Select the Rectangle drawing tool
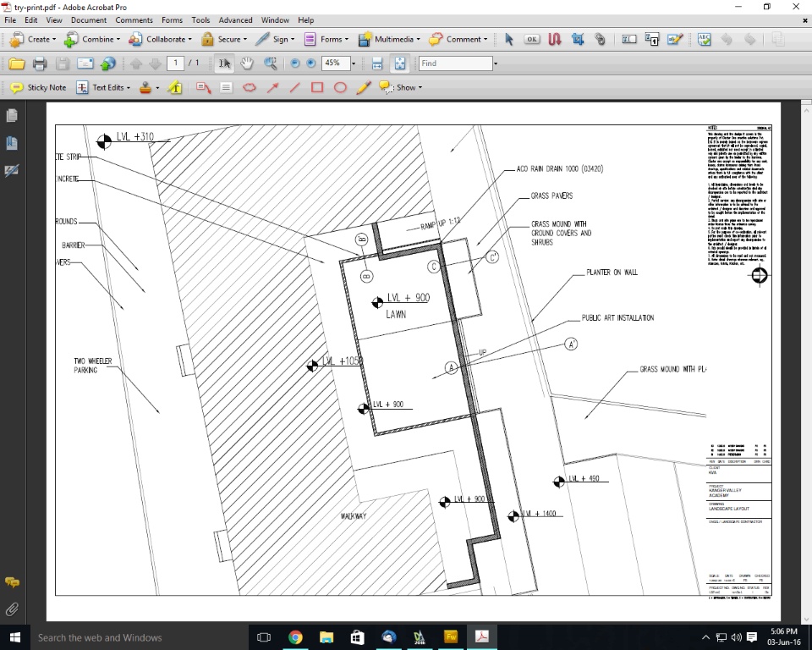 pos(317,88)
